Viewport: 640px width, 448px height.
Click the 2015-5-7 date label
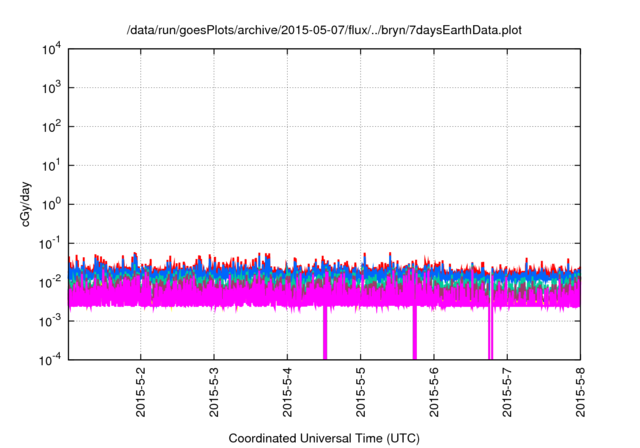[x=507, y=392]
